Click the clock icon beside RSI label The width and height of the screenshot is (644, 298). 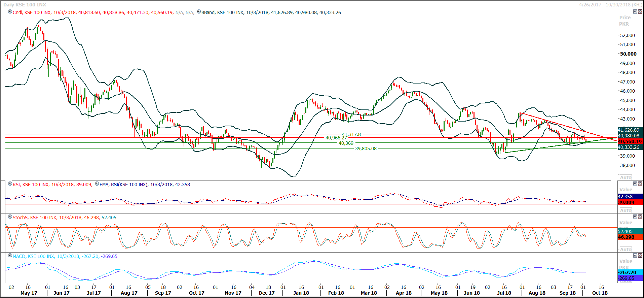click(x=10, y=184)
